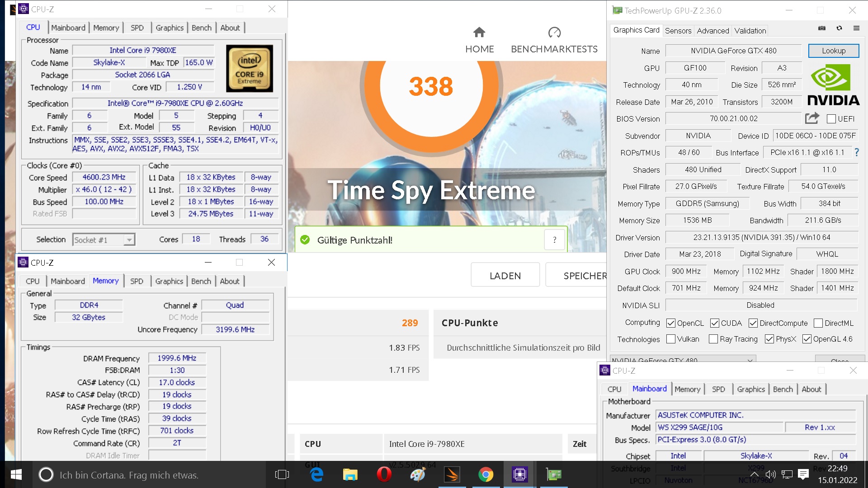Open Google Chrome from the taskbar
Viewport: 868px width, 488px height.
click(x=486, y=474)
